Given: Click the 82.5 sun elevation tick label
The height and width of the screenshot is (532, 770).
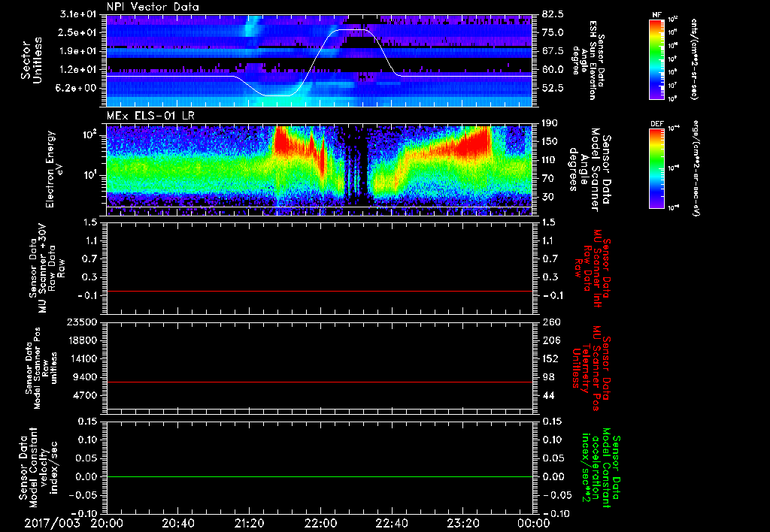Looking at the screenshot, I should click(553, 14).
